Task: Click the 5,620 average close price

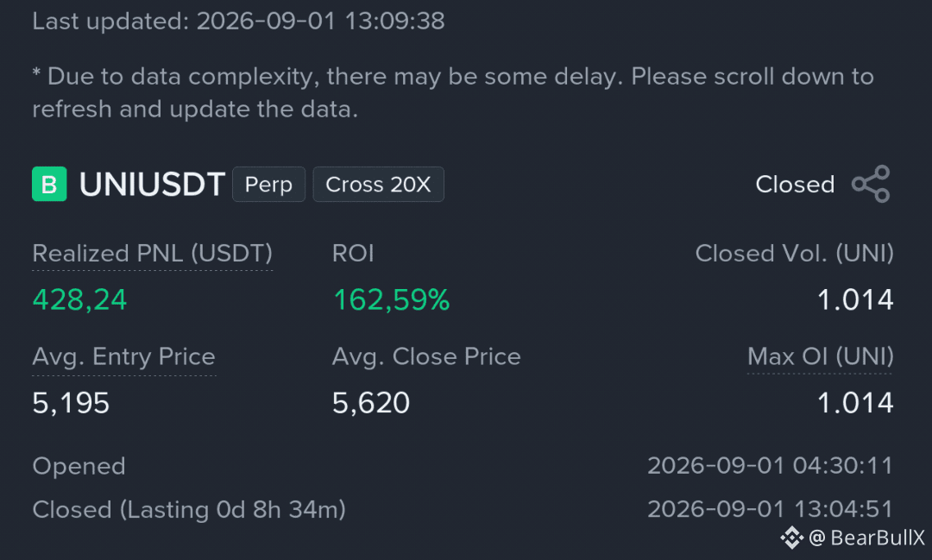Action: pos(371,403)
